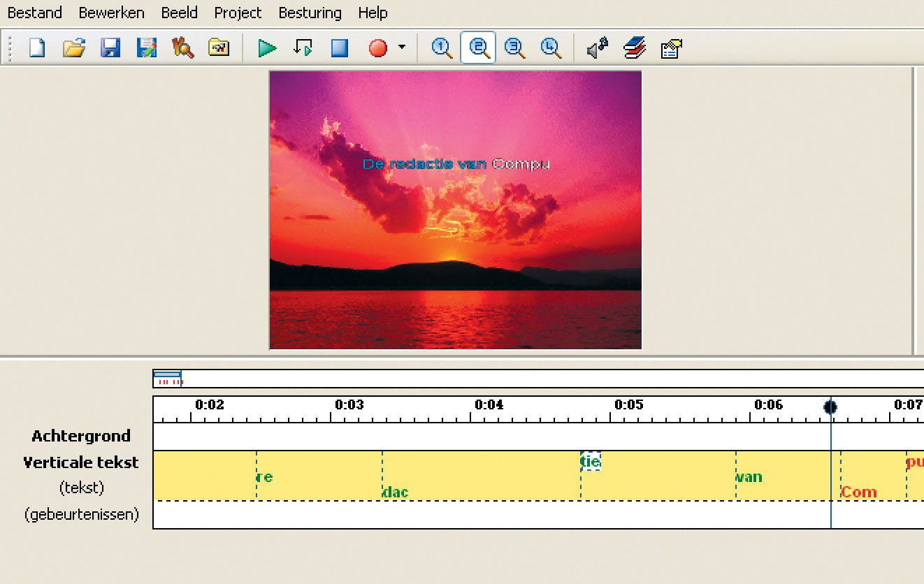Open the Help menu

pyautogui.click(x=373, y=13)
